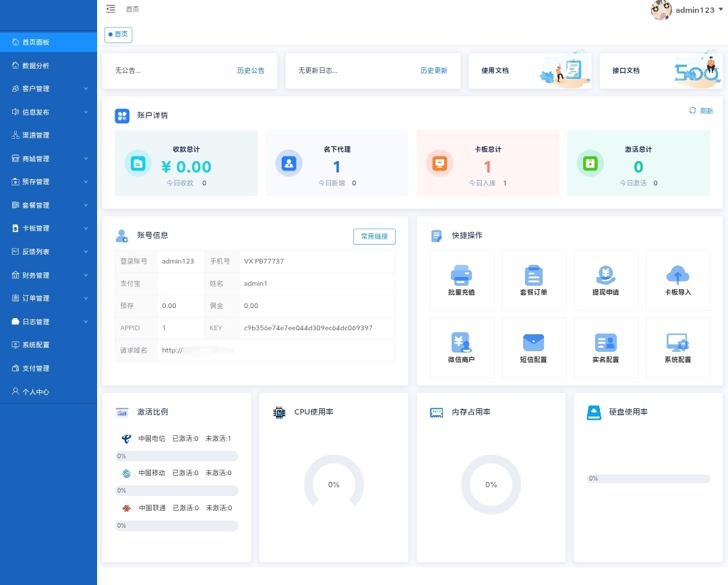Open 套餐订单 quick action

[x=533, y=280]
